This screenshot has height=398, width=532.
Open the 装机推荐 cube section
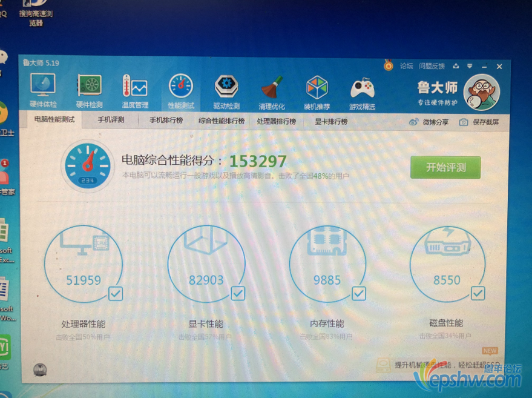[x=317, y=92]
